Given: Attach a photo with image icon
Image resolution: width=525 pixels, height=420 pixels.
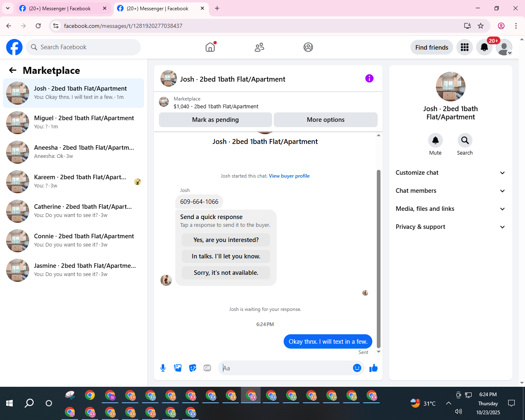Looking at the screenshot, I should [178, 368].
